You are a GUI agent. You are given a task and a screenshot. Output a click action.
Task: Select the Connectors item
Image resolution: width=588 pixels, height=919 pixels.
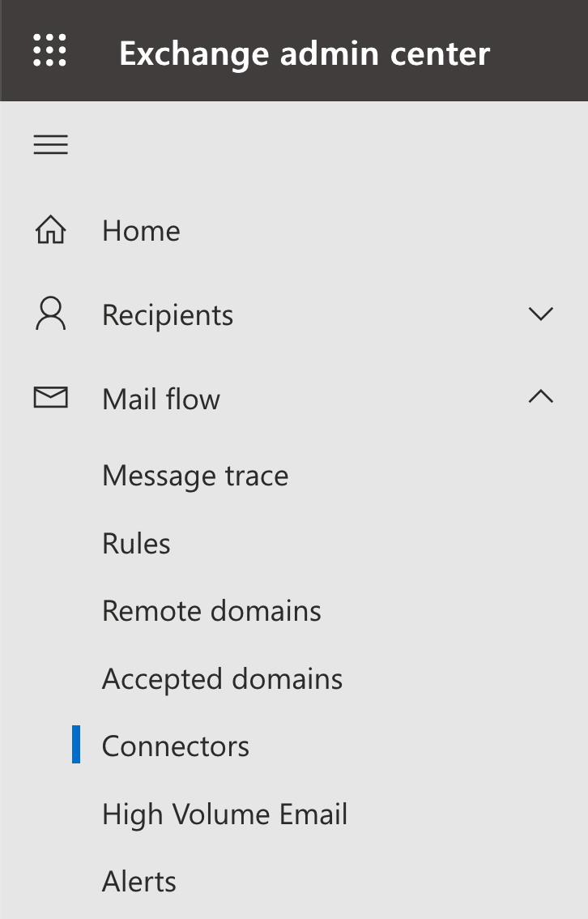176,746
